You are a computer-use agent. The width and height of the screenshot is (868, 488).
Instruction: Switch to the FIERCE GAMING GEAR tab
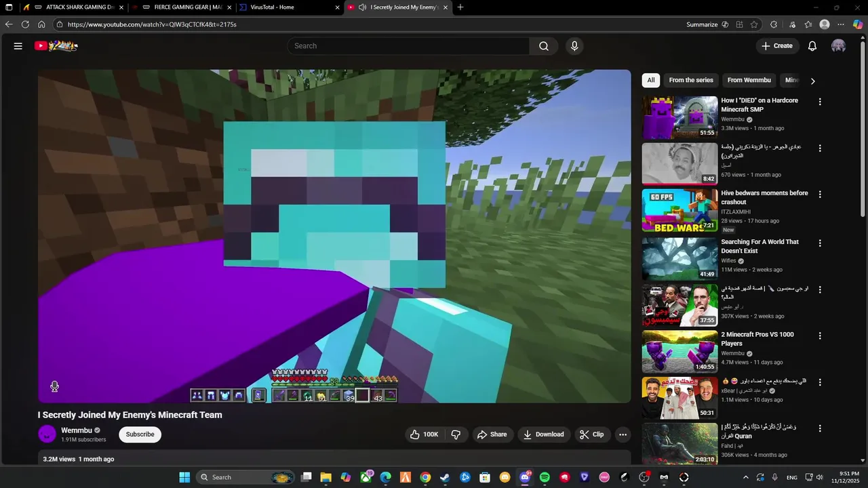point(182,7)
